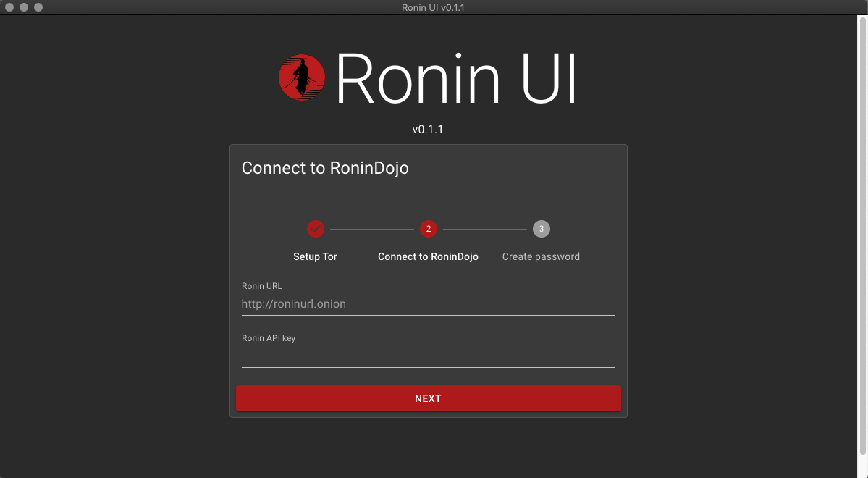The width and height of the screenshot is (868, 478).
Task: Click the "Ronin URL" field label
Action: pos(262,286)
